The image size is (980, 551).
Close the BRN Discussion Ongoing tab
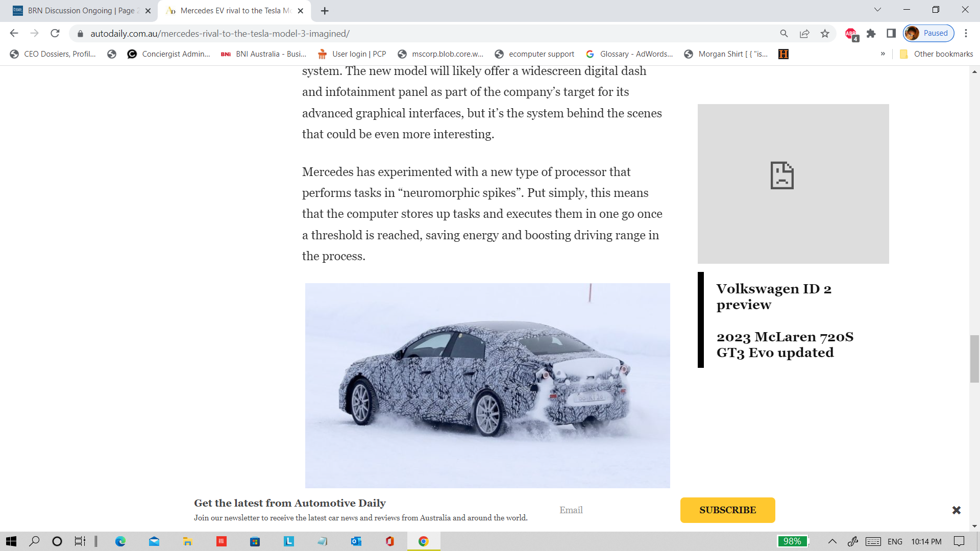[148, 11]
